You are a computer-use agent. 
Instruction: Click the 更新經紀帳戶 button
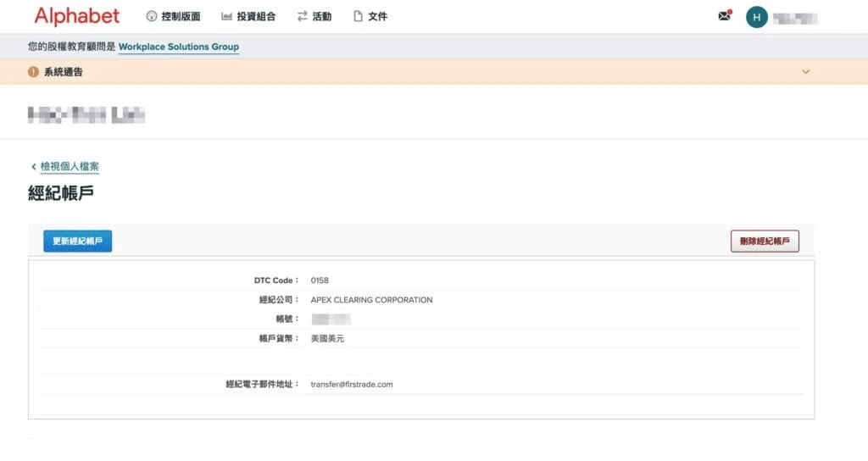pyautogui.click(x=77, y=242)
